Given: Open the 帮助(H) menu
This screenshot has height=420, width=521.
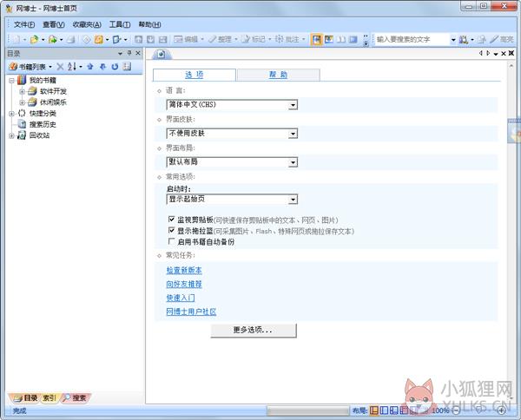Looking at the screenshot, I should coord(150,24).
